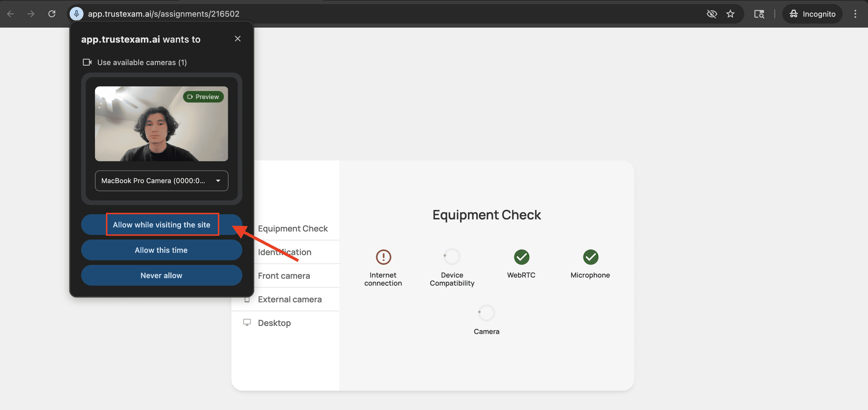Image resolution: width=868 pixels, height=410 pixels.
Task: Click the camera preview thumbnail
Action: tap(161, 124)
